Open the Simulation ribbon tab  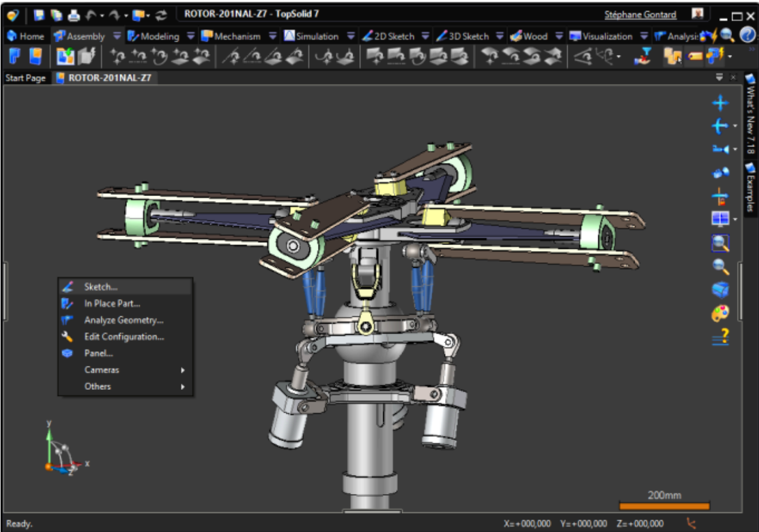[311, 36]
